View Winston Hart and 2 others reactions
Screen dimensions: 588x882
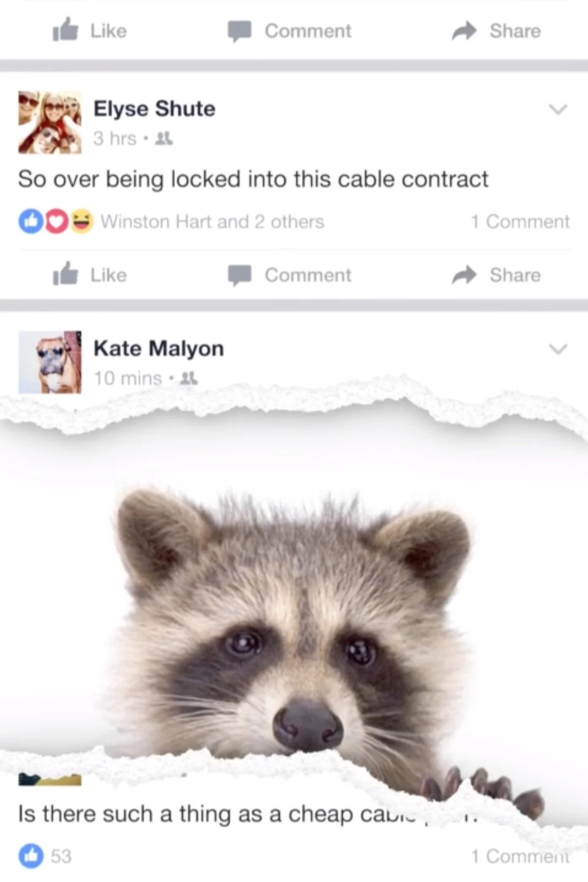click(212, 222)
